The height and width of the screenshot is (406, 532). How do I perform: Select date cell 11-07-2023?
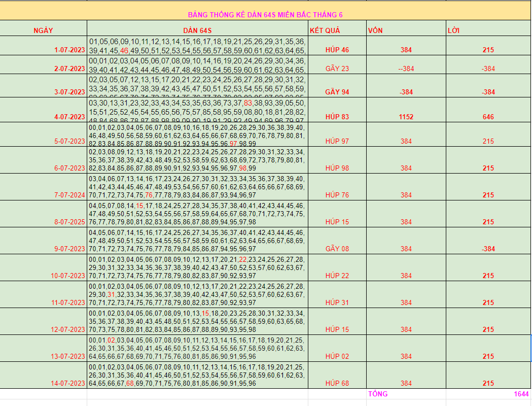[44, 294]
